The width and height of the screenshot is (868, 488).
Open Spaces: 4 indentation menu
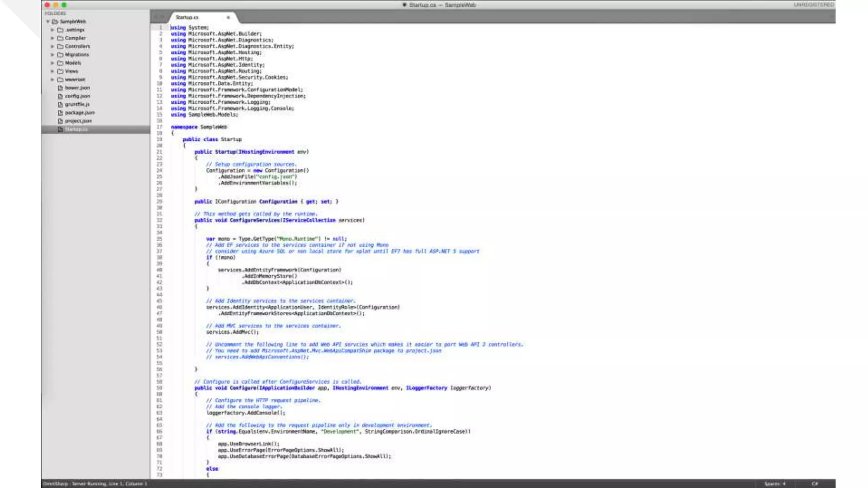[774, 484]
